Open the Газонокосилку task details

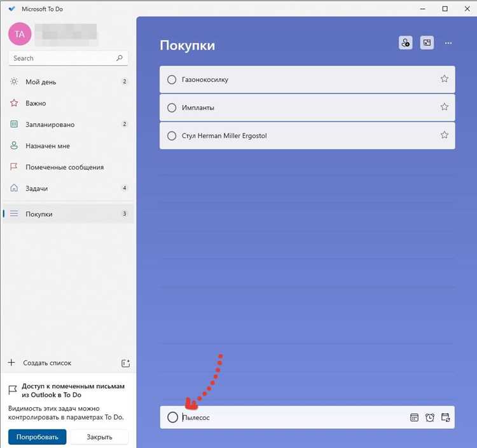(307, 79)
